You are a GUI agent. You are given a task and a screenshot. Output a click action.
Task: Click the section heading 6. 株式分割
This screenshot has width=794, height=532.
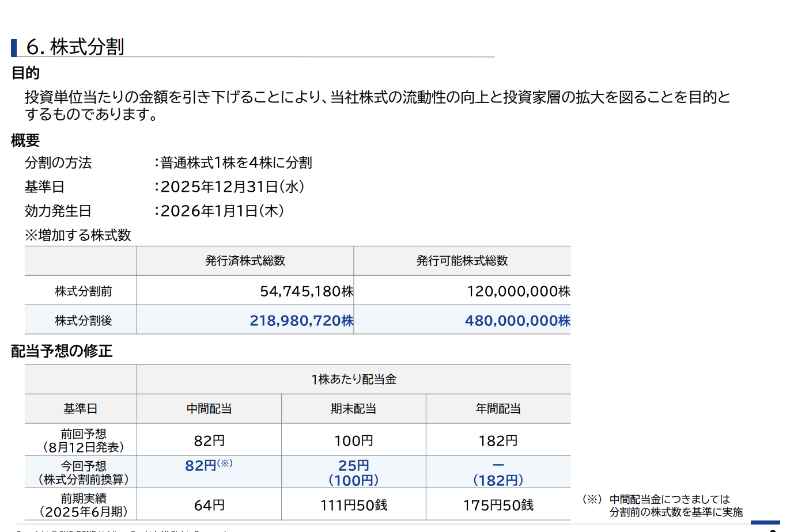(75, 47)
